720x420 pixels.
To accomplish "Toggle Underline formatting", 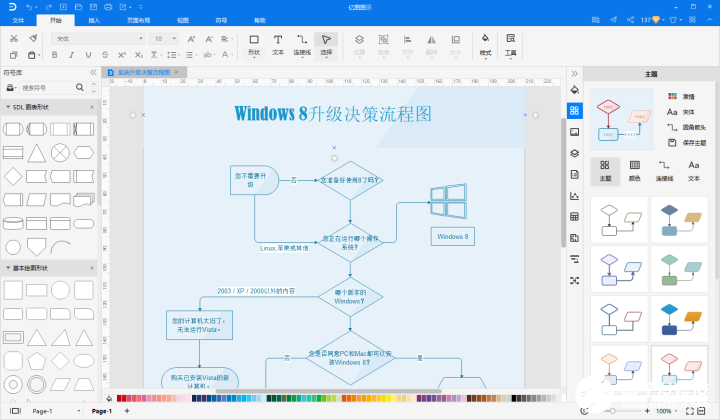I will click(x=88, y=55).
